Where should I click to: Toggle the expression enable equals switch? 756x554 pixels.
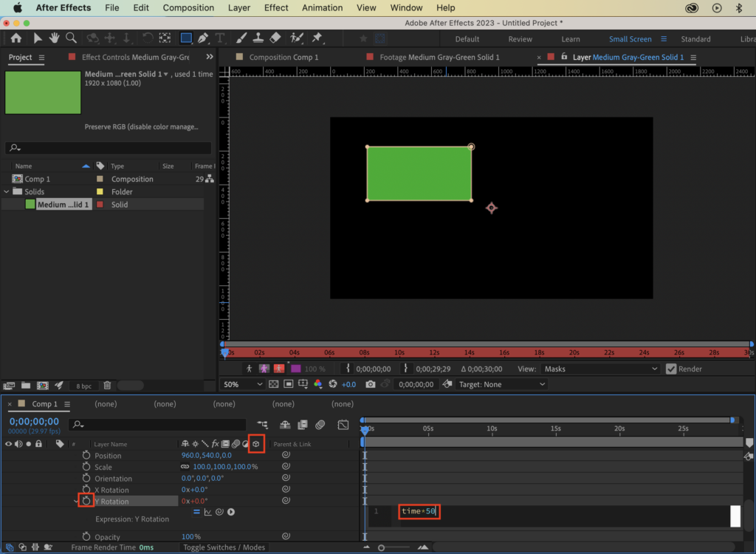point(196,512)
